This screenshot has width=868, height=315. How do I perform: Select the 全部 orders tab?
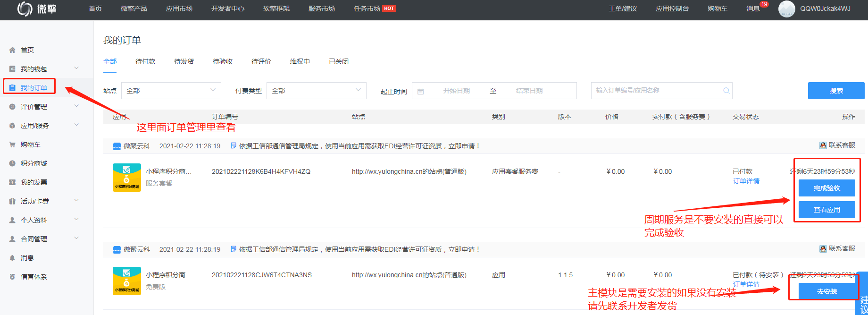[110, 61]
